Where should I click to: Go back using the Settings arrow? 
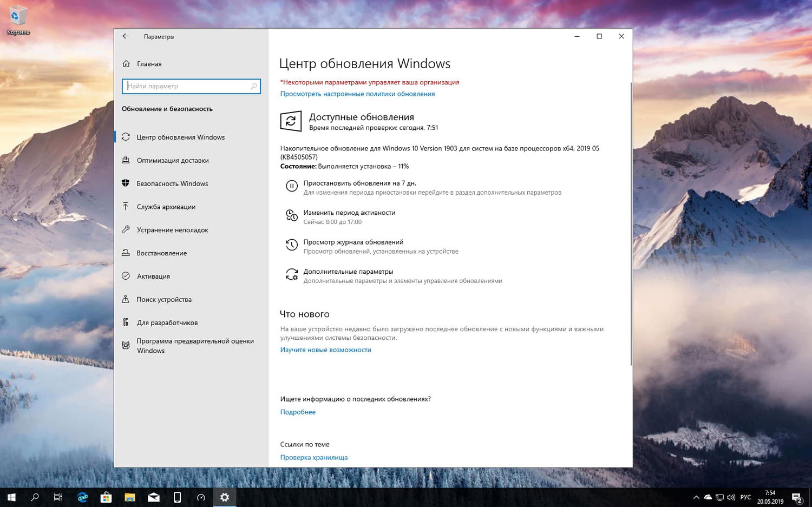(x=125, y=36)
